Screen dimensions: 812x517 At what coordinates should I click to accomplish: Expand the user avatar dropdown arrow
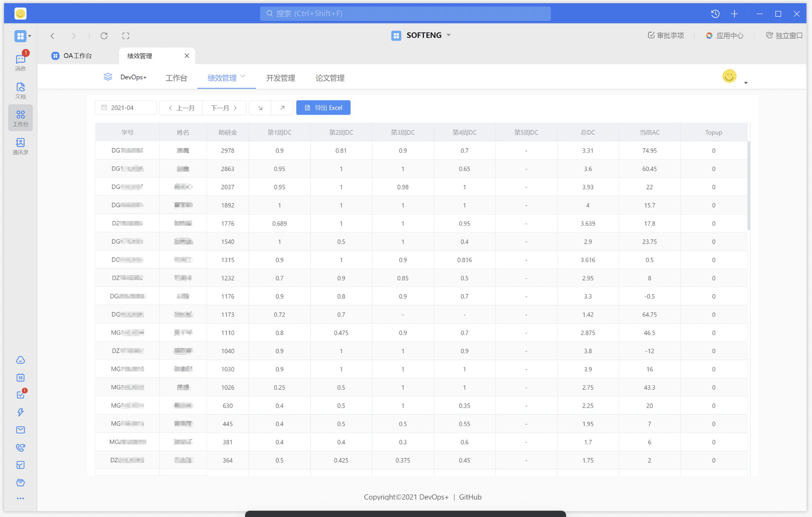(746, 83)
